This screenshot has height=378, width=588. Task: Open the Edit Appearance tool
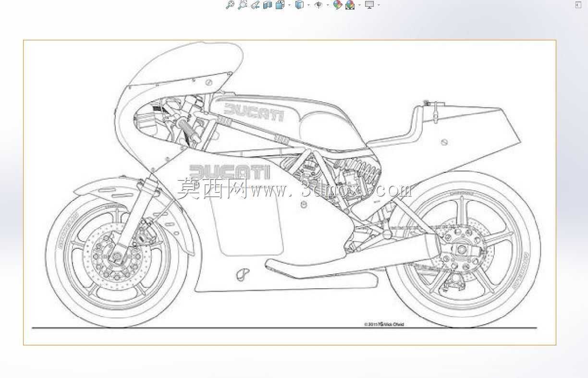[x=338, y=5]
